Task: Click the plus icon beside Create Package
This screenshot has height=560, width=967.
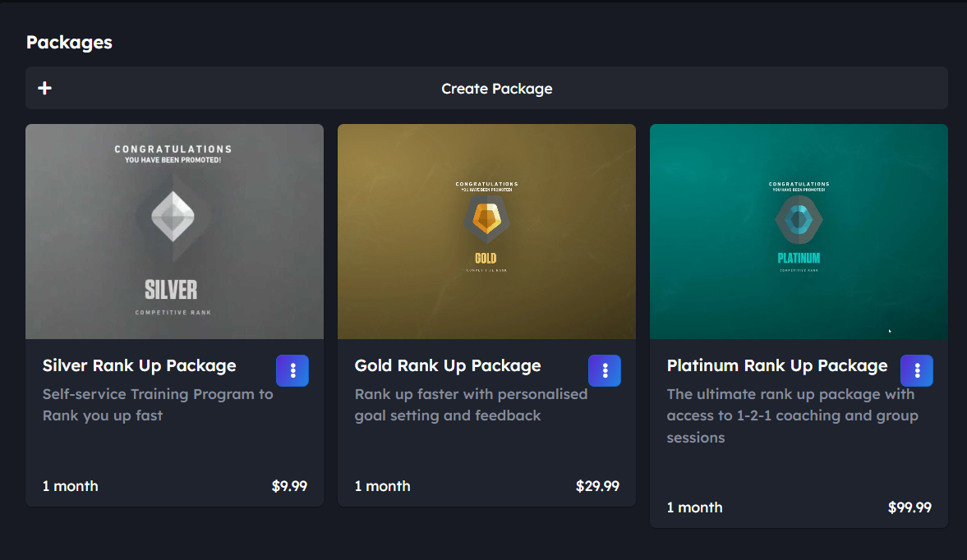Action: click(x=45, y=88)
